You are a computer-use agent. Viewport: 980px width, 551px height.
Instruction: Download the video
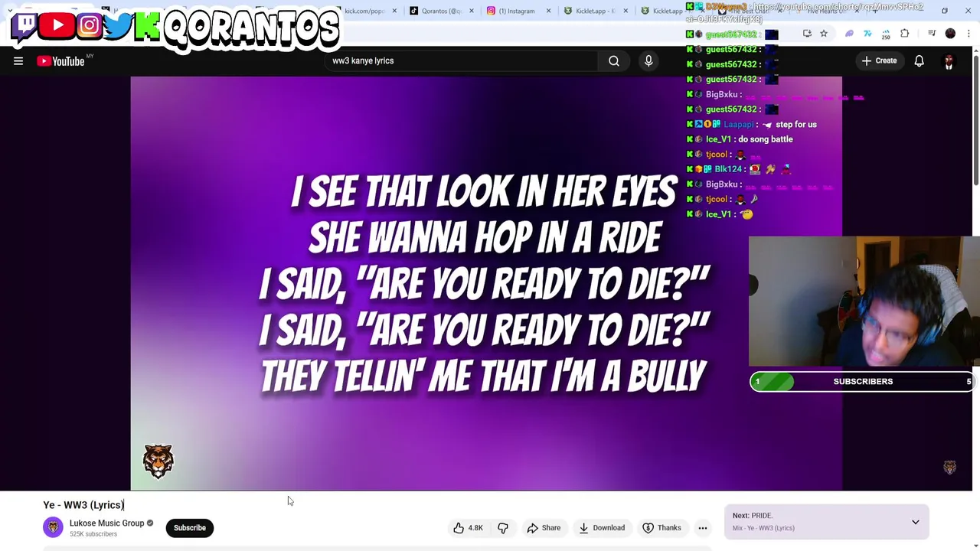(602, 527)
